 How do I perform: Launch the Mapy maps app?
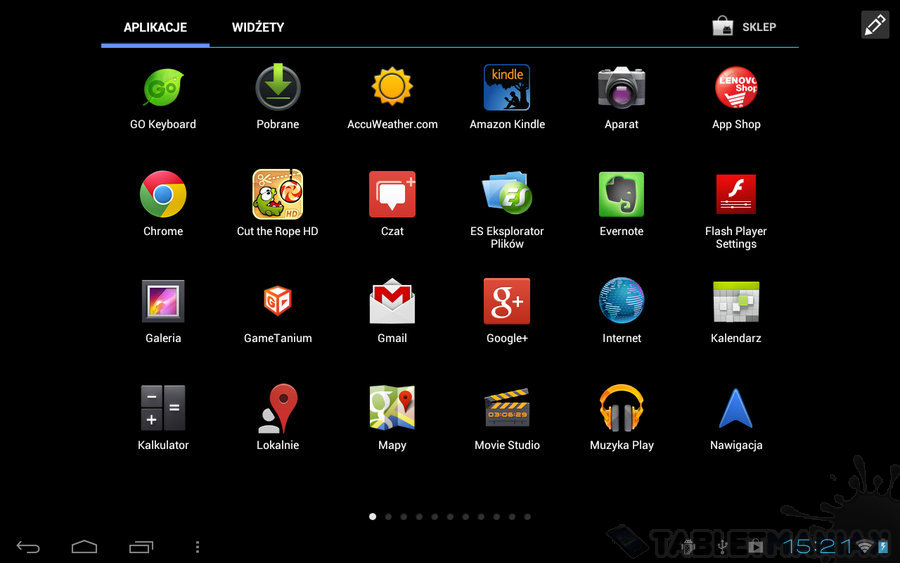point(392,408)
